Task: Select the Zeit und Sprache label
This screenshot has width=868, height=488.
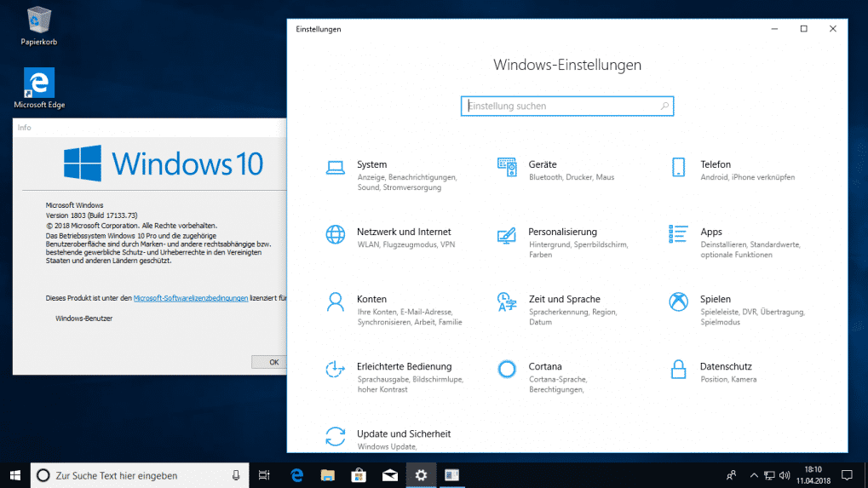Action: click(564, 299)
